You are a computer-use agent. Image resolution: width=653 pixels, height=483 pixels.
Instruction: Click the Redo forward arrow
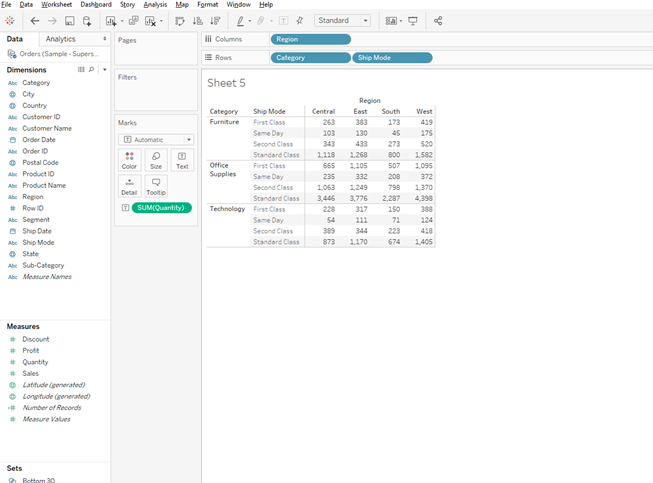[x=52, y=21]
